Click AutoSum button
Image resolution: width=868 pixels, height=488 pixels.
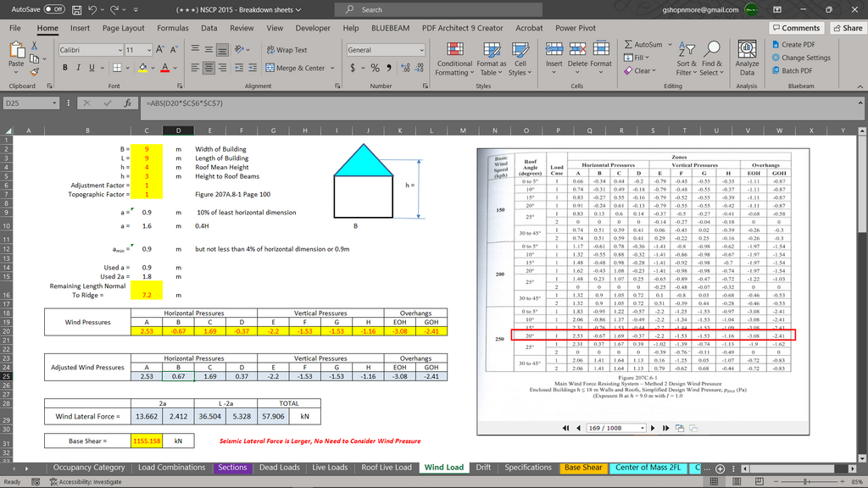tap(643, 44)
